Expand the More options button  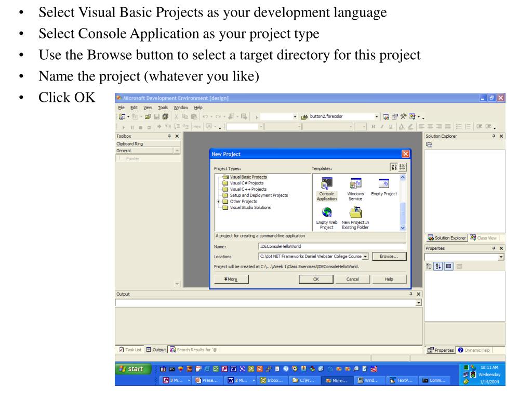(x=231, y=279)
